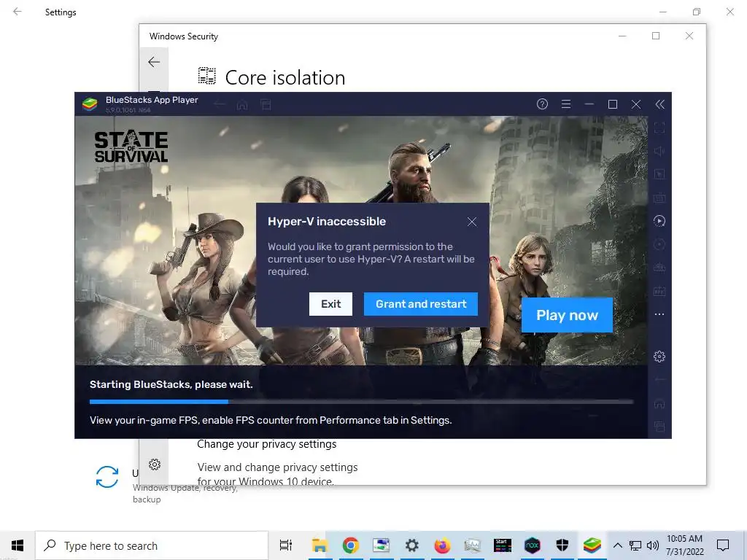The width and height of the screenshot is (747, 560).
Task: Click the FPS counter tip text
Action: [x=271, y=420]
